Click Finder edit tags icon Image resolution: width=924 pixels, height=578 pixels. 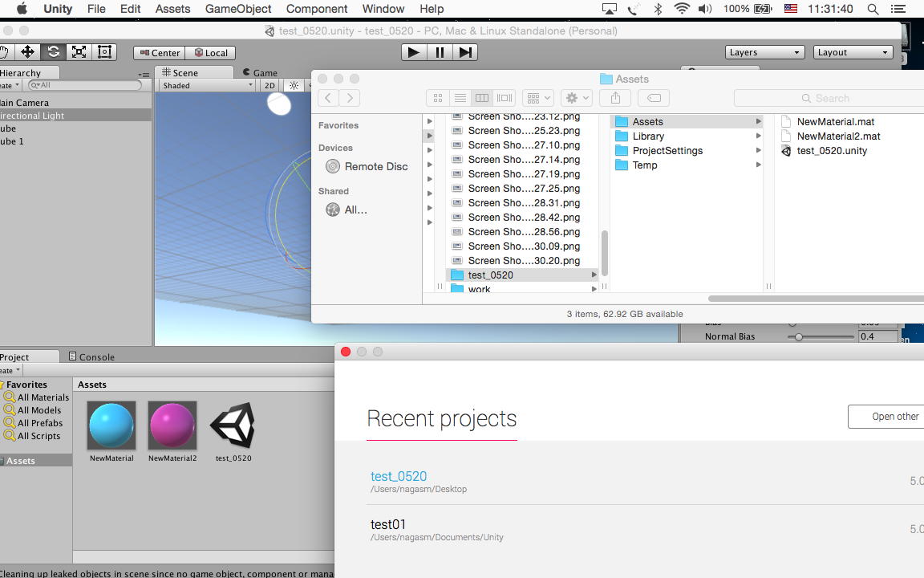(x=654, y=98)
